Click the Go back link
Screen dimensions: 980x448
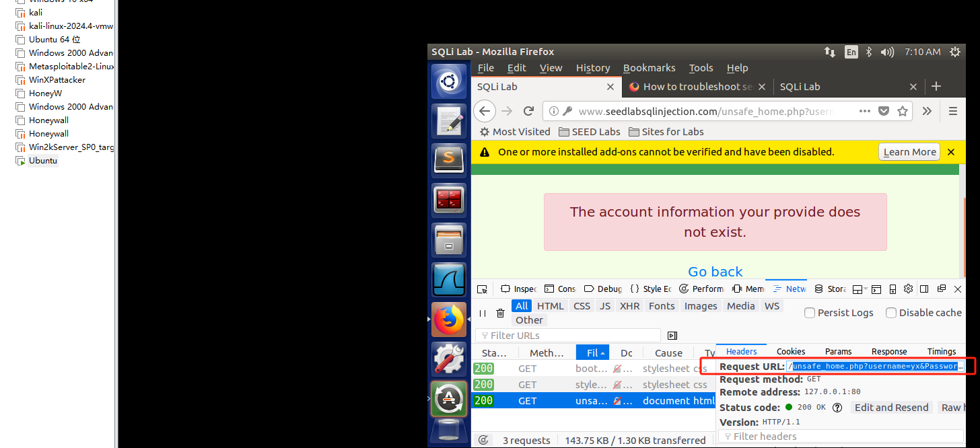click(715, 271)
